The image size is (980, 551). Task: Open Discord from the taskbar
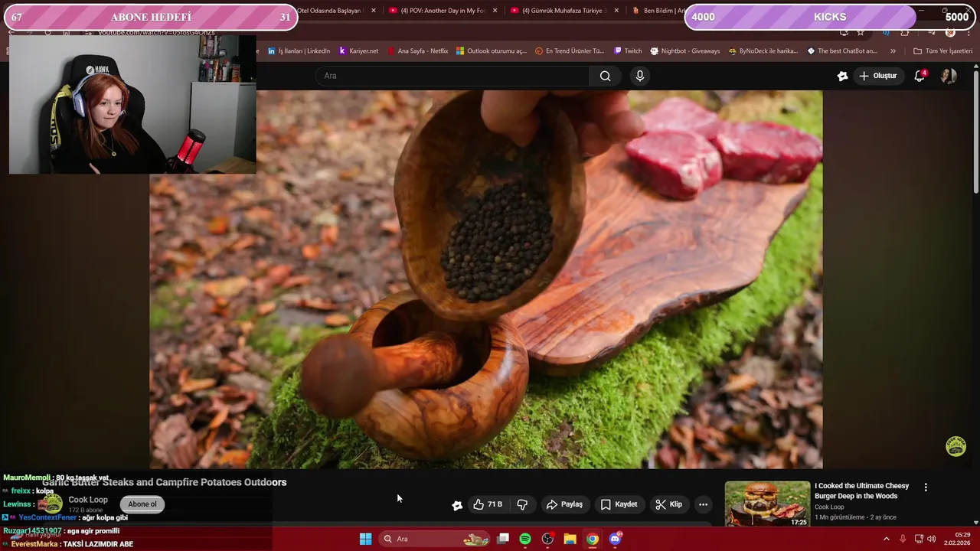(x=615, y=539)
